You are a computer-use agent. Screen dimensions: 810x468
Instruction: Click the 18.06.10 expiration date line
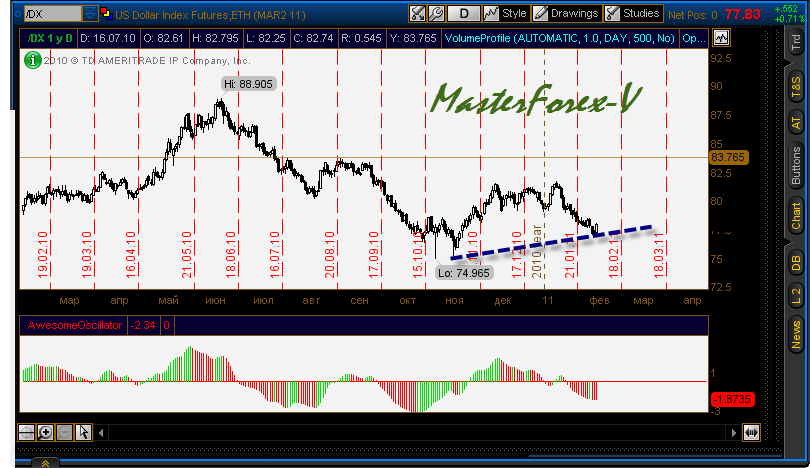pos(238,170)
